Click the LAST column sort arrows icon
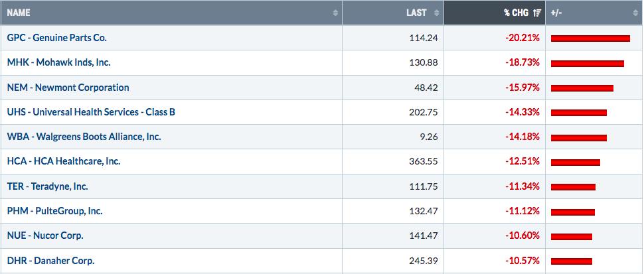This screenshot has width=644, height=274. click(436, 13)
